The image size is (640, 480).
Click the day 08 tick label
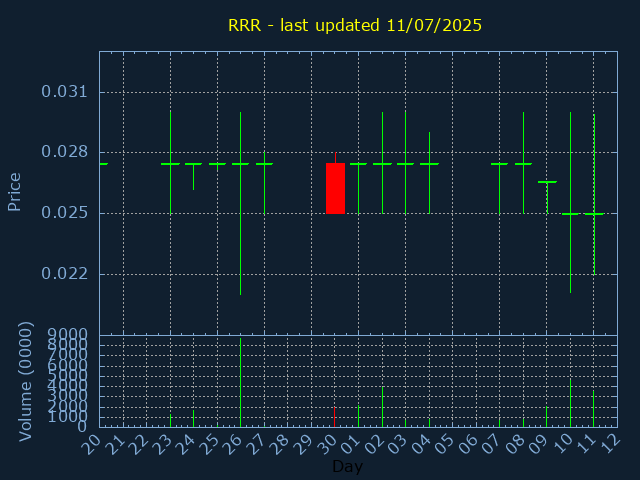[515, 444]
